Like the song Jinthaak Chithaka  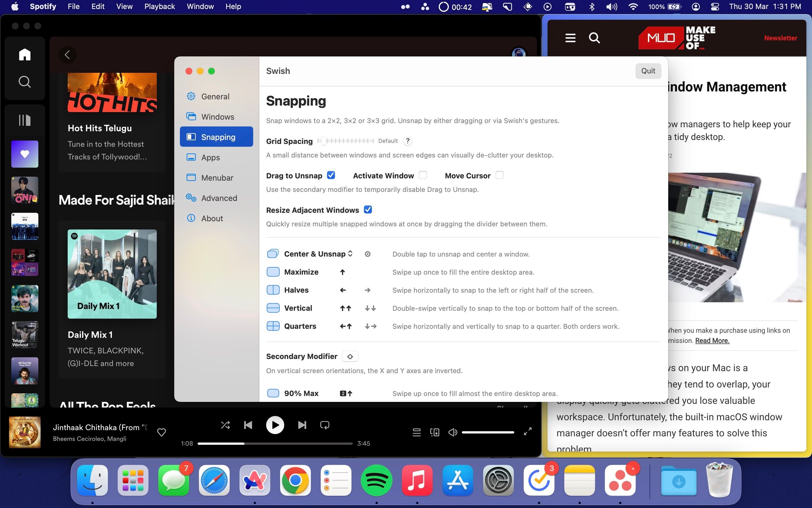(x=161, y=432)
